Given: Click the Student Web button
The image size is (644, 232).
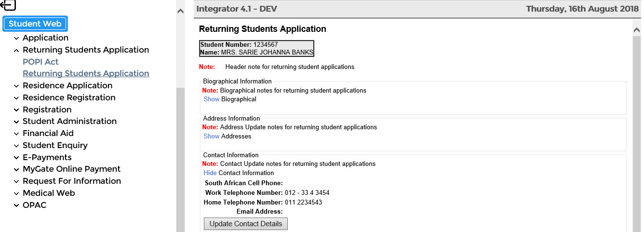Looking at the screenshot, I should (35, 24).
